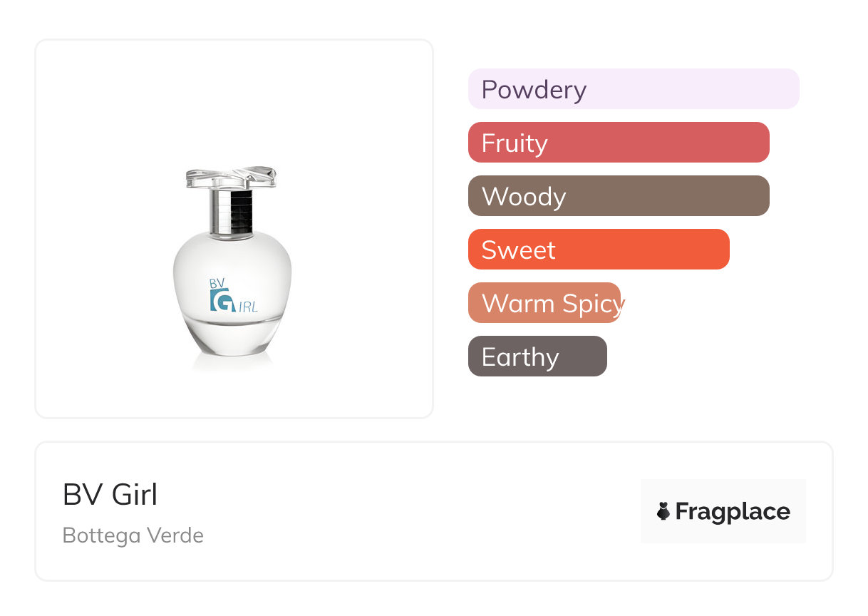
Task: Select the dark Earthy accord bar
Action: click(x=537, y=356)
